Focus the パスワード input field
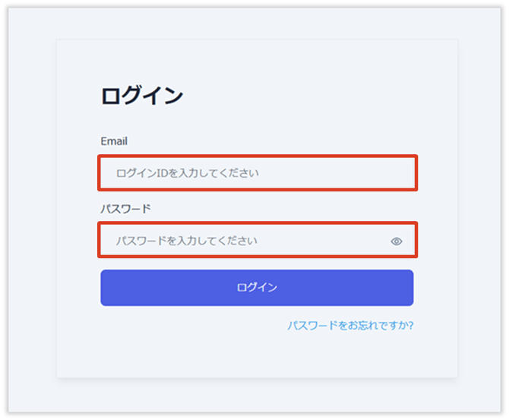The width and height of the screenshot is (509, 420). 243,241
